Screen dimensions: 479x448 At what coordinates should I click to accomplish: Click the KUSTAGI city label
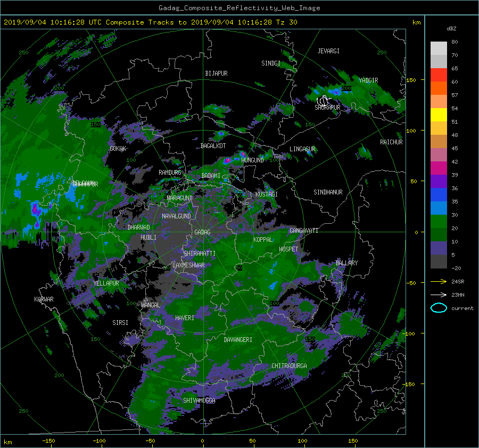(267, 194)
